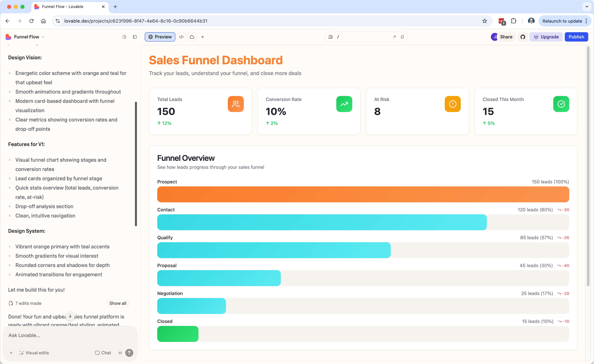Focus the Ask Lovable input field

70,335
